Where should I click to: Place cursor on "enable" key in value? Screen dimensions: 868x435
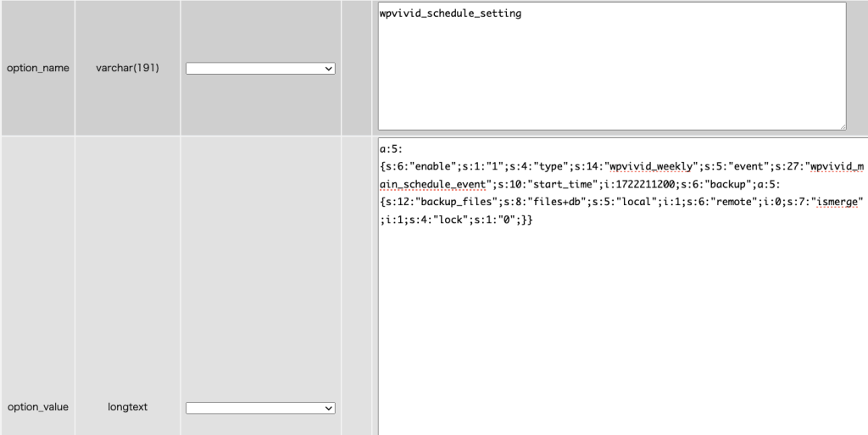click(431, 165)
